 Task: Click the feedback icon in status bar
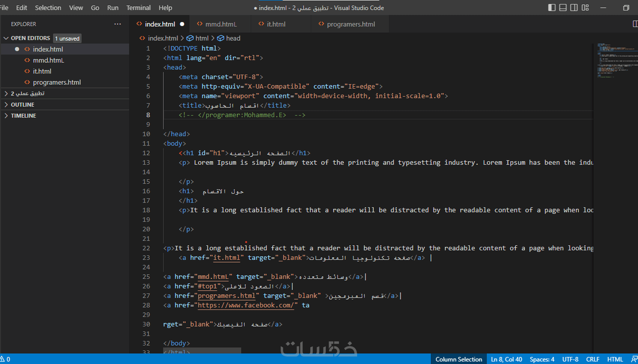tap(634, 359)
